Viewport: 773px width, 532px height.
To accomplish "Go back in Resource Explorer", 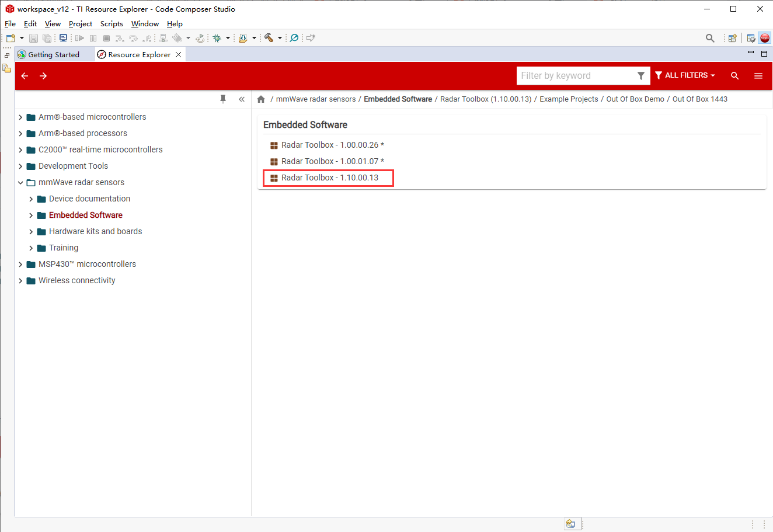I will pos(25,76).
